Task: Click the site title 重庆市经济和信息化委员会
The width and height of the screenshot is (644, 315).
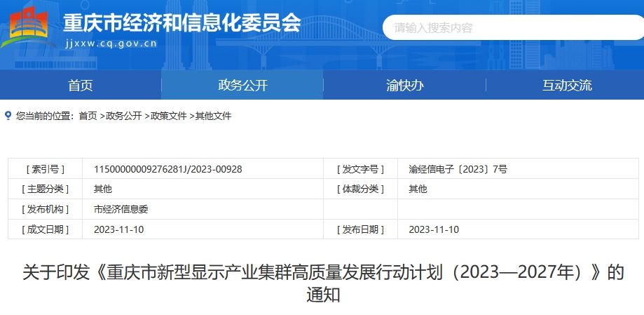Action: [x=181, y=22]
